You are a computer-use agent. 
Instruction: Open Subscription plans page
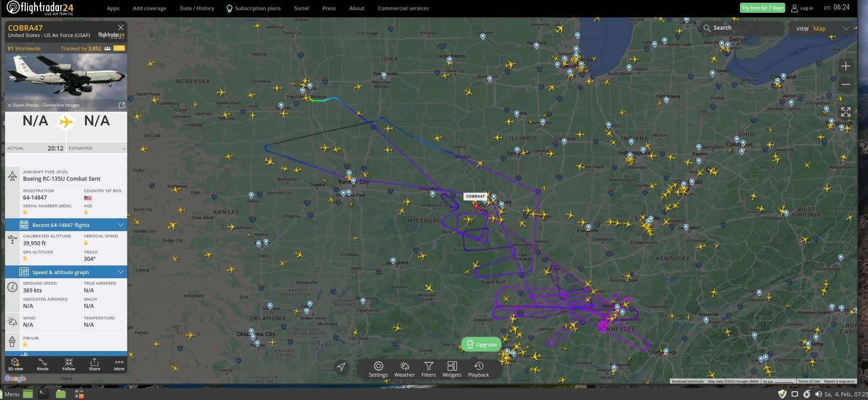coord(254,8)
